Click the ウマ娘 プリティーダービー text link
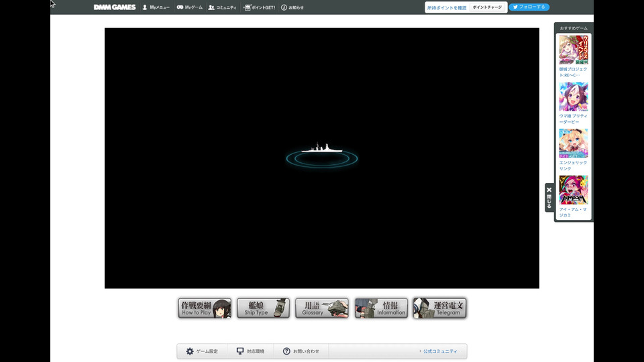The height and width of the screenshot is (362, 644). [x=573, y=119]
